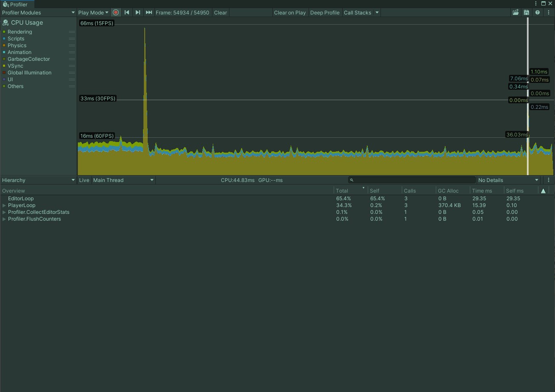Viewport: 555px width, 392px height.
Task: Toggle Live view button
Action: (84, 180)
